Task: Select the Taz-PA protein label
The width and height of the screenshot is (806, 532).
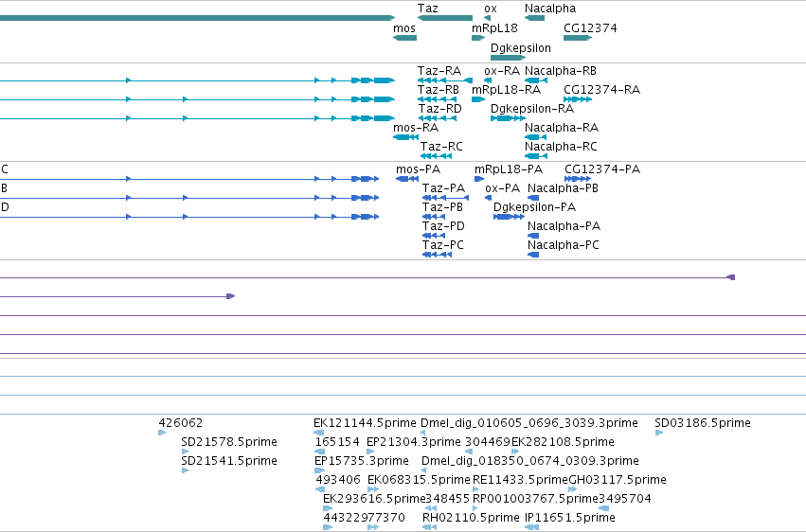Action: click(x=443, y=188)
